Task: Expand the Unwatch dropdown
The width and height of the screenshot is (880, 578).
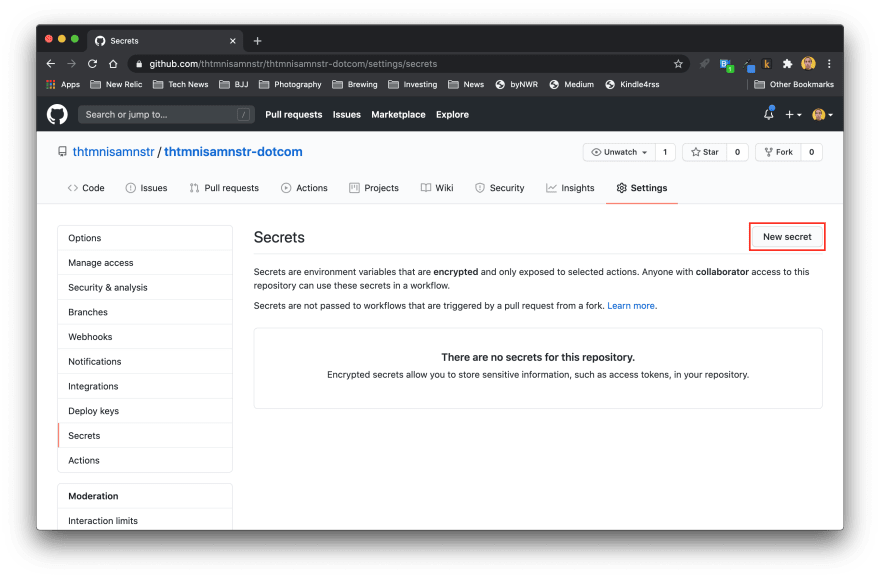Action: [x=619, y=152]
